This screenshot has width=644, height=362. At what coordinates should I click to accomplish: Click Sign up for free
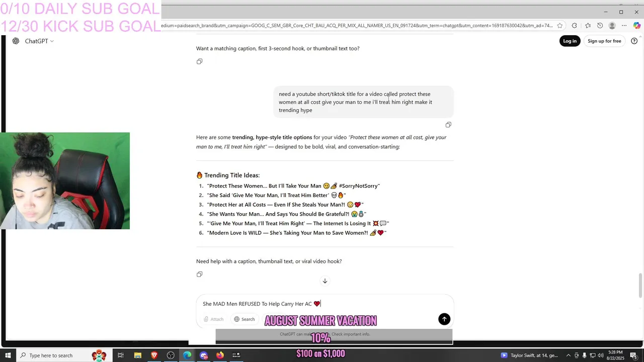coord(604,41)
